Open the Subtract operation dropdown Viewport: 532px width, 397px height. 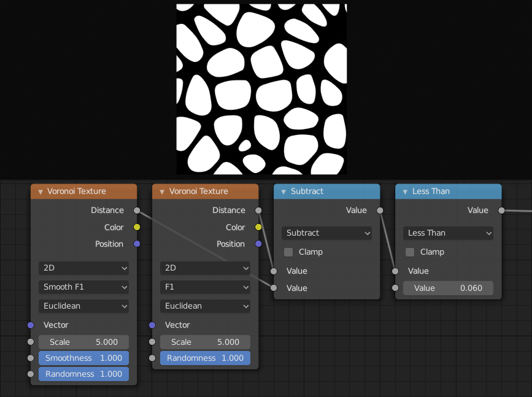click(326, 233)
